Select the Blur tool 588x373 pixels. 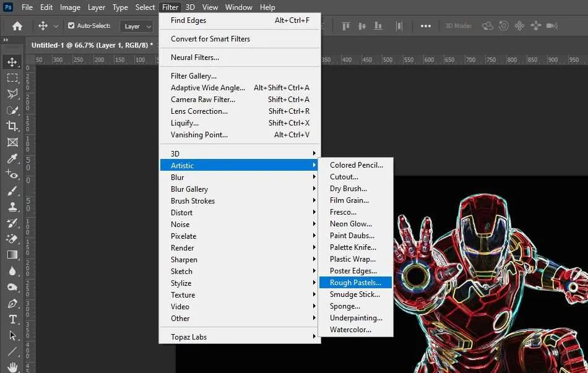pyautogui.click(x=12, y=271)
